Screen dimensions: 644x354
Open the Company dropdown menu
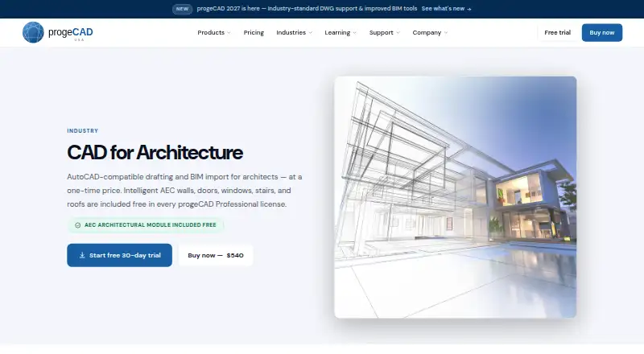pyautogui.click(x=430, y=32)
